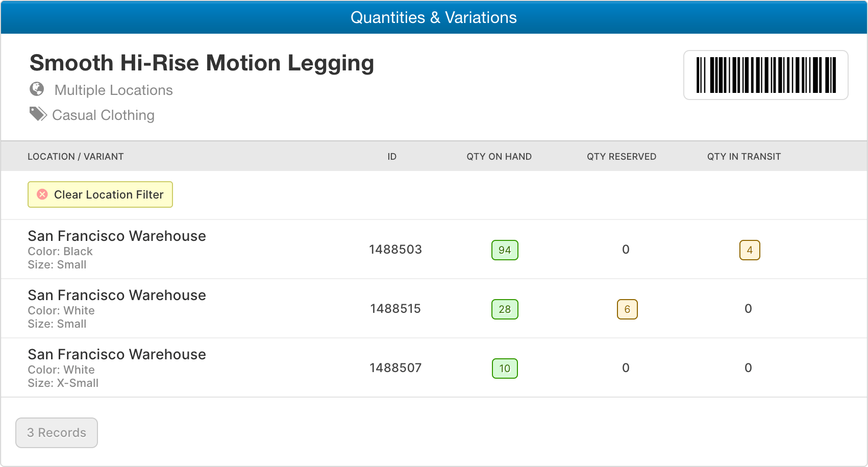
Task: Sort by Qty In Transit column header
Action: pos(744,157)
